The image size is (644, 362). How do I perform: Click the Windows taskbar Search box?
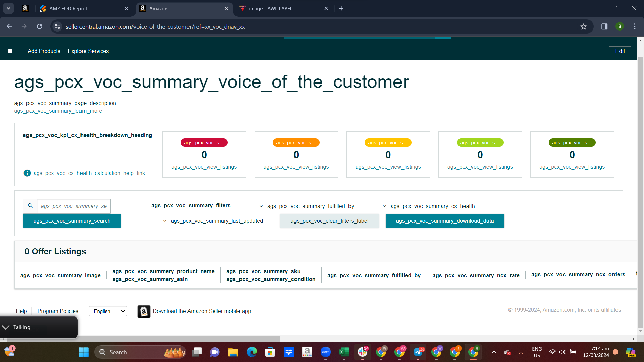coord(140,352)
